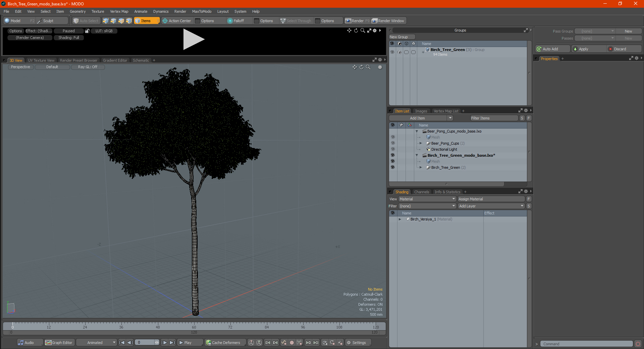Open the MaxToModo menu

pos(202,11)
